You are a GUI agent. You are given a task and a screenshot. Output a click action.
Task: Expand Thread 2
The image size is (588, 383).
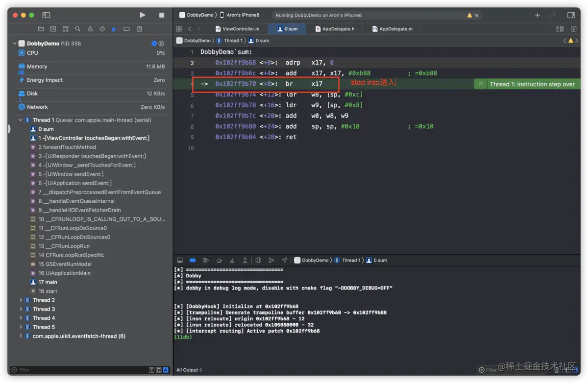pos(21,300)
